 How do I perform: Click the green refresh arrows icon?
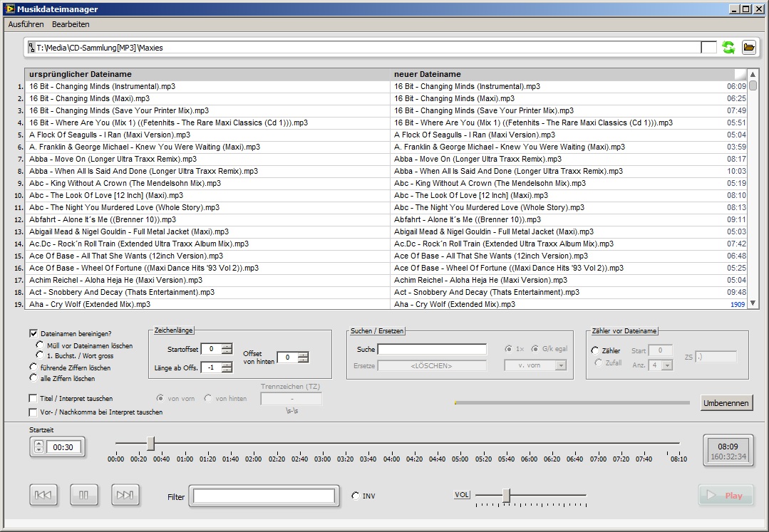(x=728, y=48)
